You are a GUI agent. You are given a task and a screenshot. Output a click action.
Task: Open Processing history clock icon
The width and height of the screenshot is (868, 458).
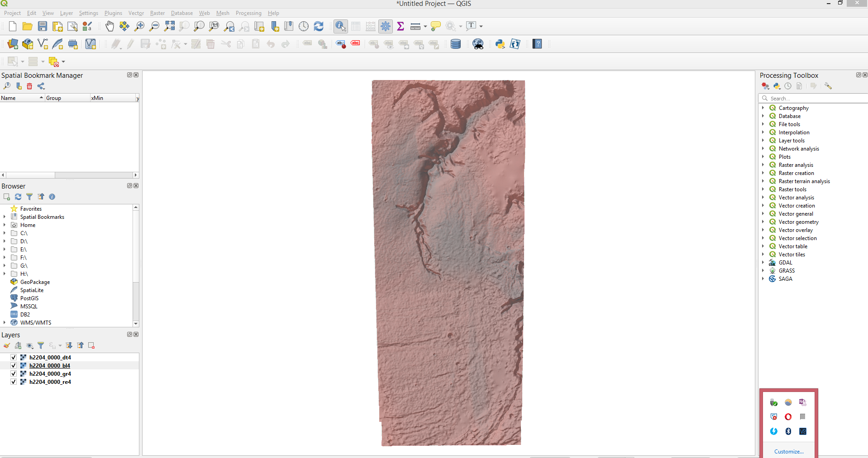788,86
